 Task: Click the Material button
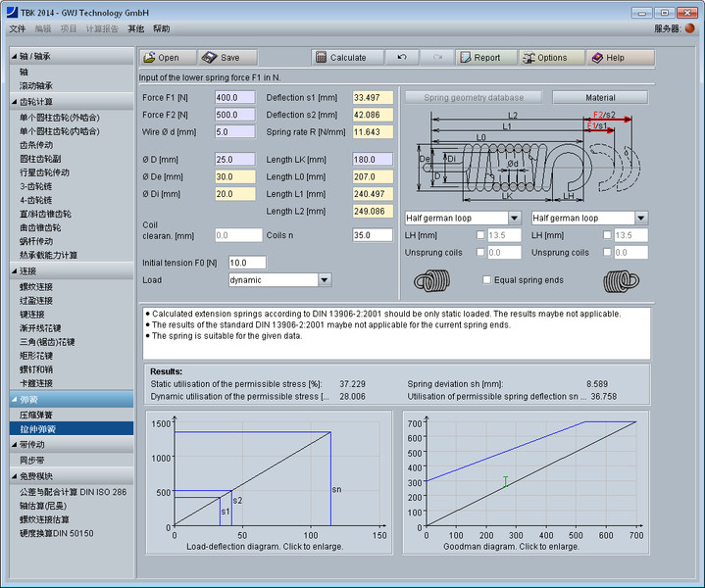click(600, 98)
